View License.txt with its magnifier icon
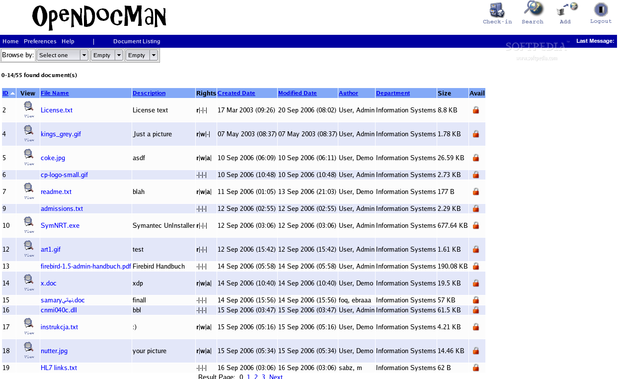This screenshot has height=379, width=620. click(28, 109)
